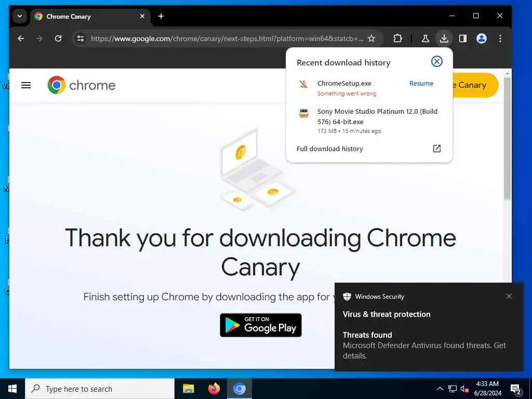Open Full download history link
The image size is (532, 399).
pyautogui.click(x=330, y=149)
